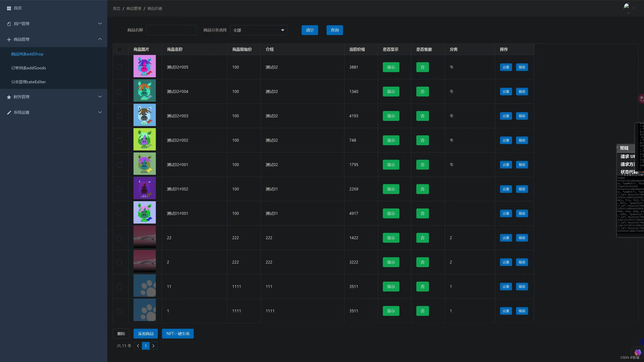The height and width of the screenshot is (362, 644).
Task: Open 订单列表addGoods menu item
Action: pyautogui.click(x=28, y=68)
